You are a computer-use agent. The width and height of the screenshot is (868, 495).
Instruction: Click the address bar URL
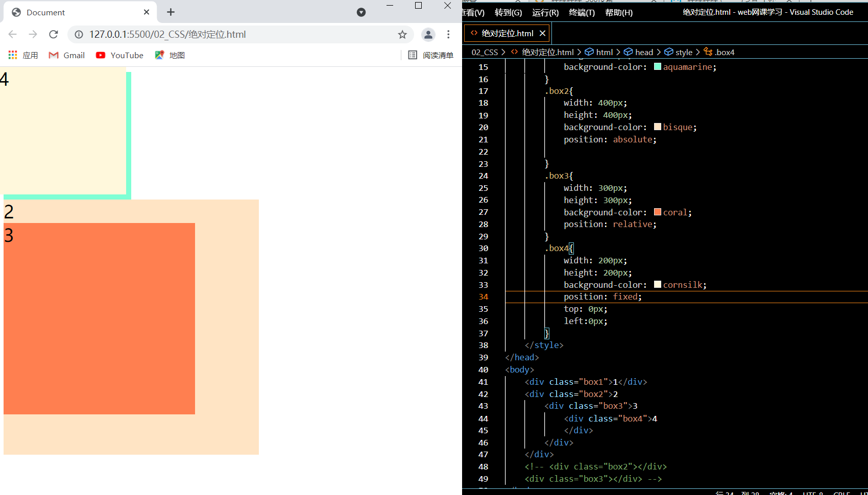(167, 34)
